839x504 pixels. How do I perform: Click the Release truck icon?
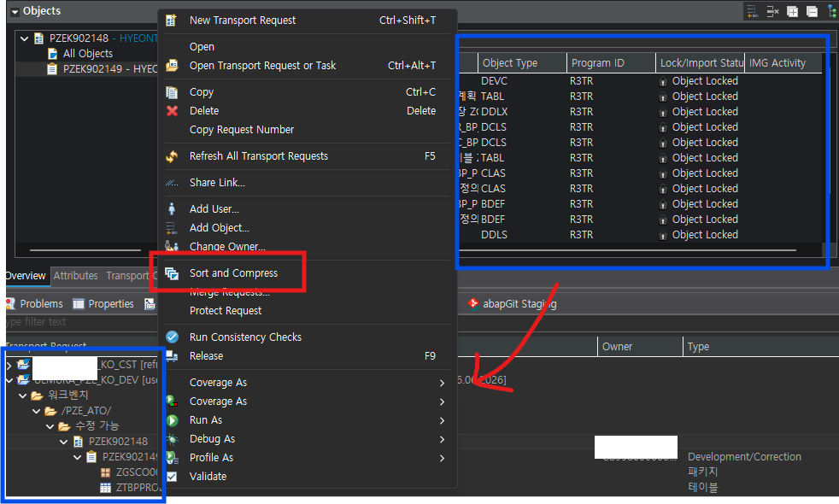pyautogui.click(x=172, y=356)
